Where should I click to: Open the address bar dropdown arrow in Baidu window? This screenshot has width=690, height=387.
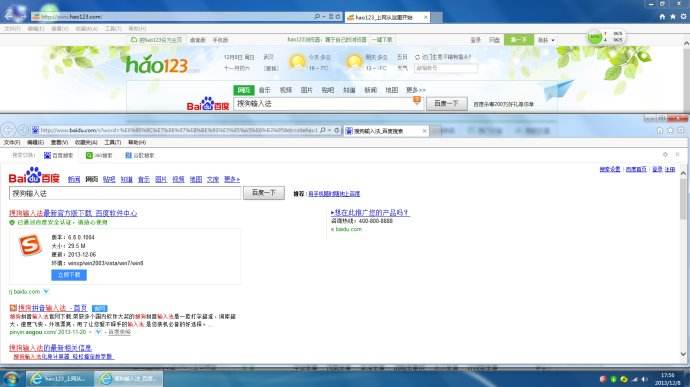point(330,130)
